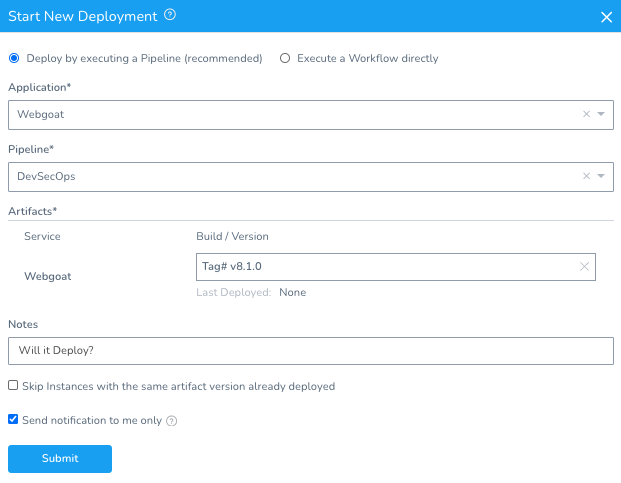Clear the Webgoat application selection
621x483 pixels.
[x=587, y=114]
